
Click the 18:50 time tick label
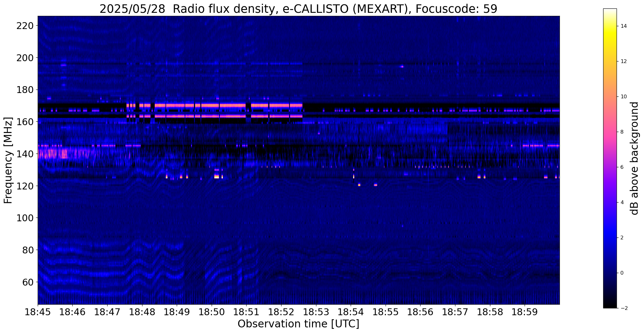(x=212, y=312)
